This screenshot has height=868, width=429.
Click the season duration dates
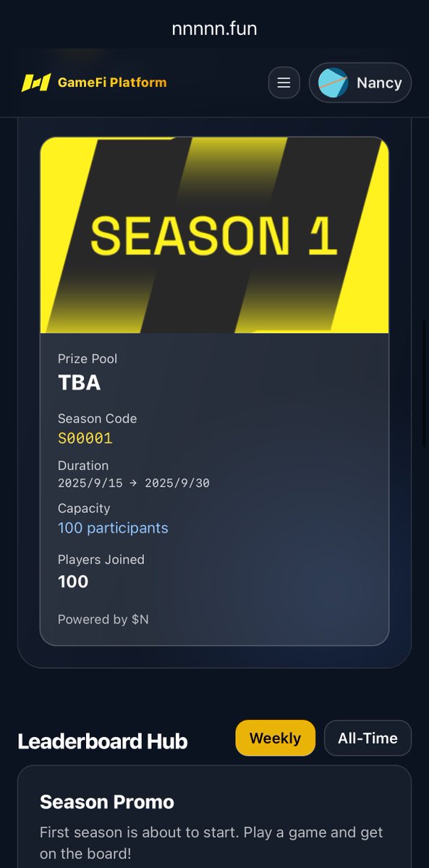click(134, 482)
